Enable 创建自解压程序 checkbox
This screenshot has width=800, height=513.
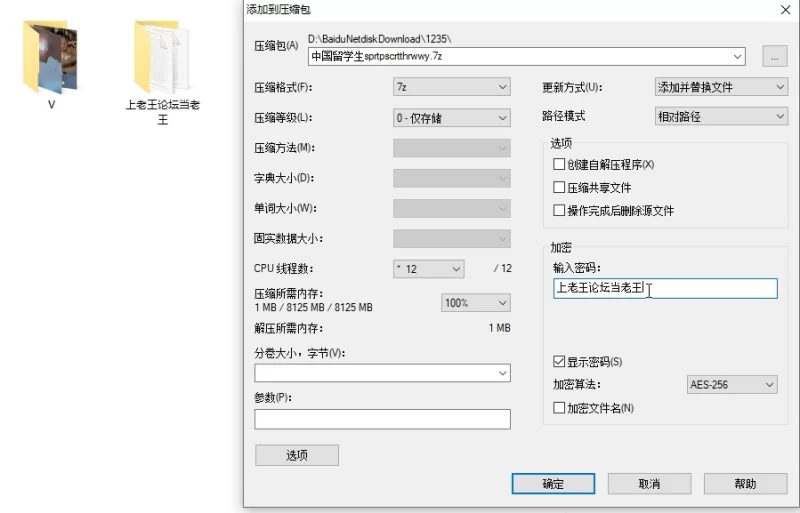pyautogui.click(x=559, y=164)
